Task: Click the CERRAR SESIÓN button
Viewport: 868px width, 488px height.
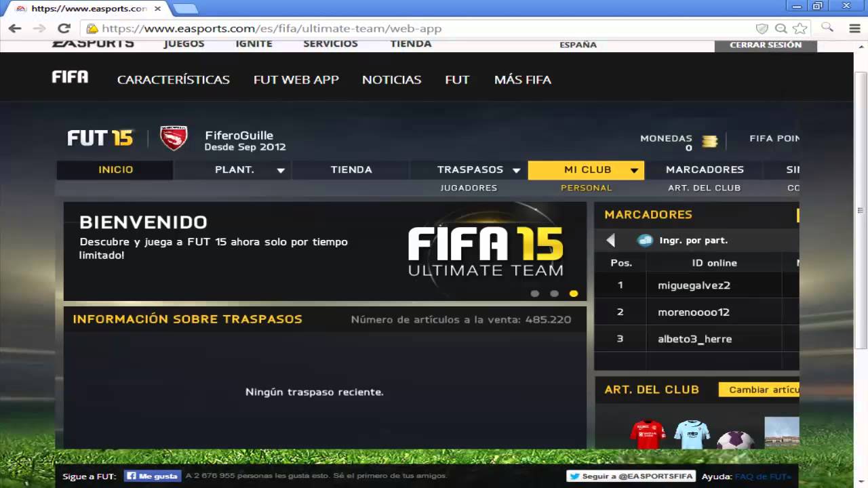Action: (x=766, y=45)
